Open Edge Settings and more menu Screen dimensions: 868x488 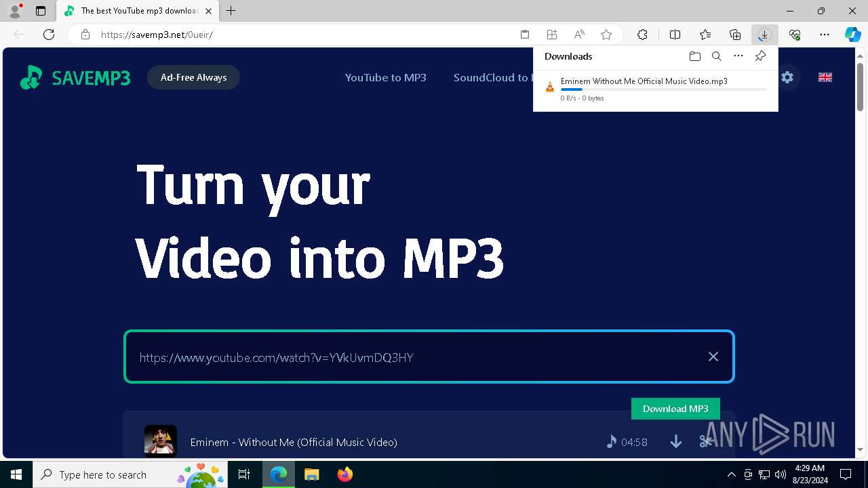click(x=825, y=35)
